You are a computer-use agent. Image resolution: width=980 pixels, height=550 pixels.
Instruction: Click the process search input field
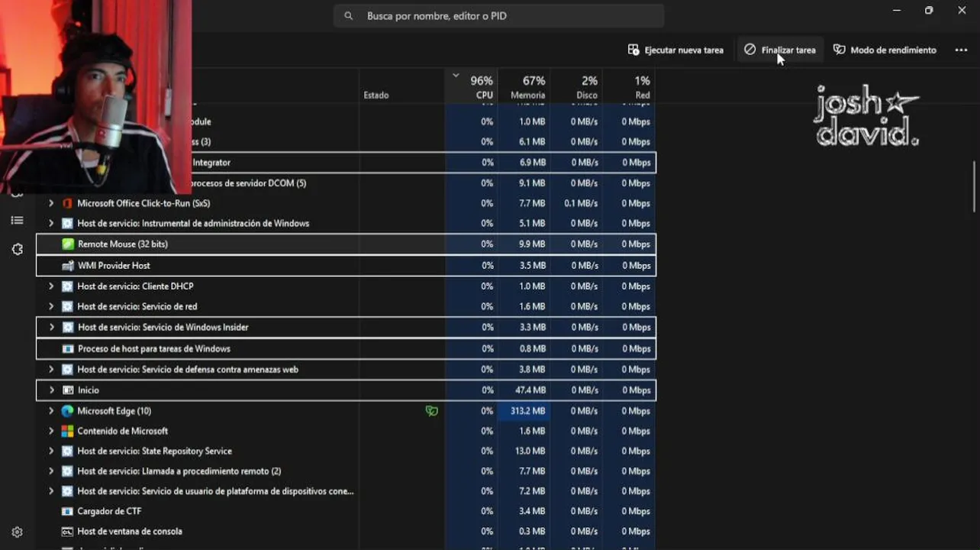[x=498, y=16]
